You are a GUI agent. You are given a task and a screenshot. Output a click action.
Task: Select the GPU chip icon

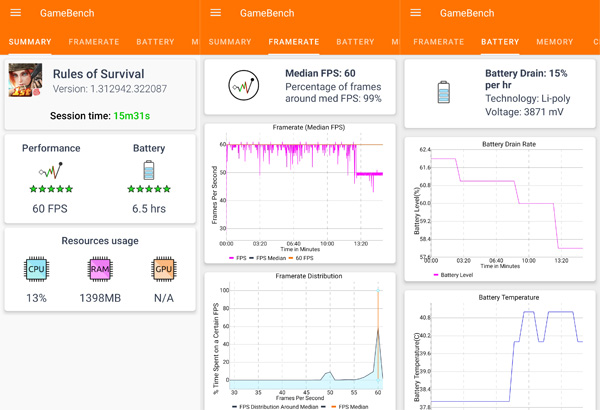click(x=163, y=268)
